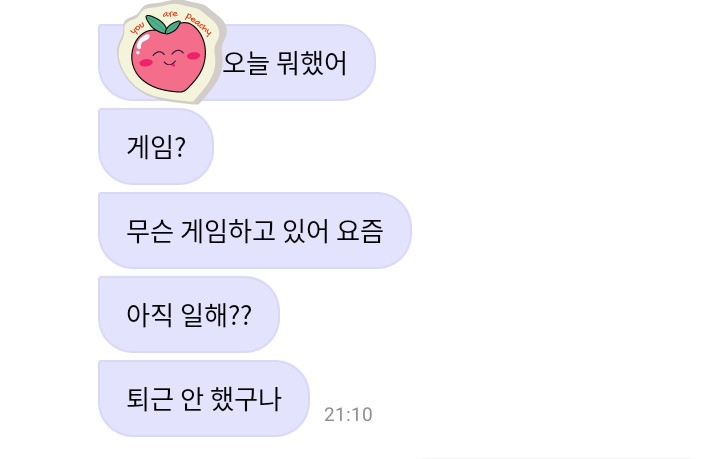Image resolution: width=720 pixels, height=459 pixels.
Task: Tap the word "했구나" in the last message
Action: click(246, 399)
